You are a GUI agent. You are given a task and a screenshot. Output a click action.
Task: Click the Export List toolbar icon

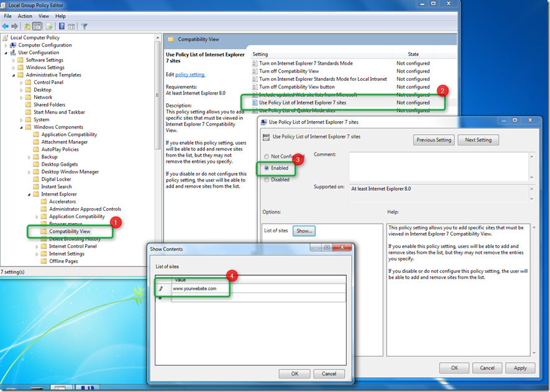[x=49, y=26]
